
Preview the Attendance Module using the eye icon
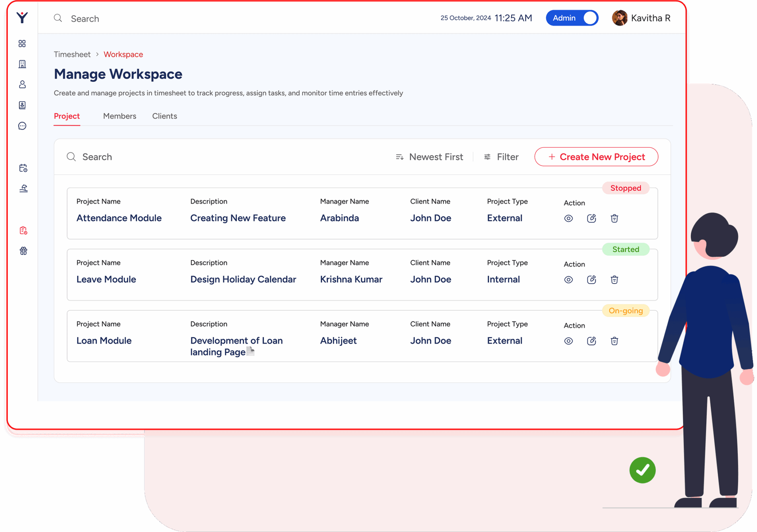click(x=568, y=218)
